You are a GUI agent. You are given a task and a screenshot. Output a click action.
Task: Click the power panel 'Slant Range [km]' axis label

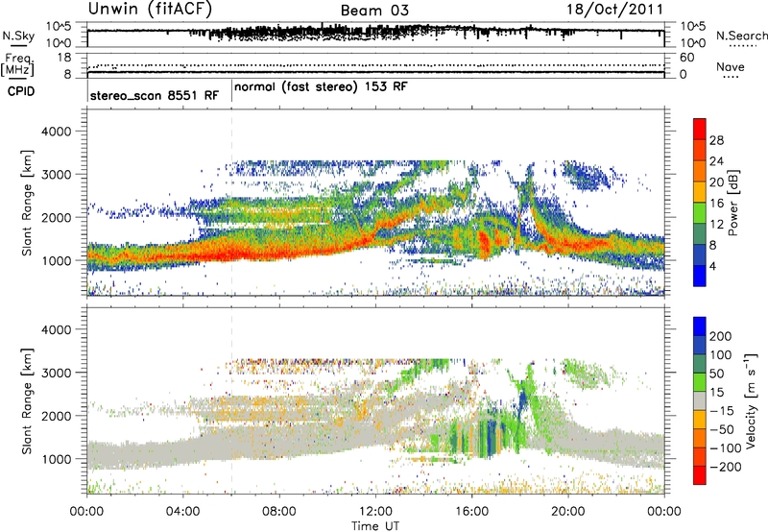[x=27, y=203]
